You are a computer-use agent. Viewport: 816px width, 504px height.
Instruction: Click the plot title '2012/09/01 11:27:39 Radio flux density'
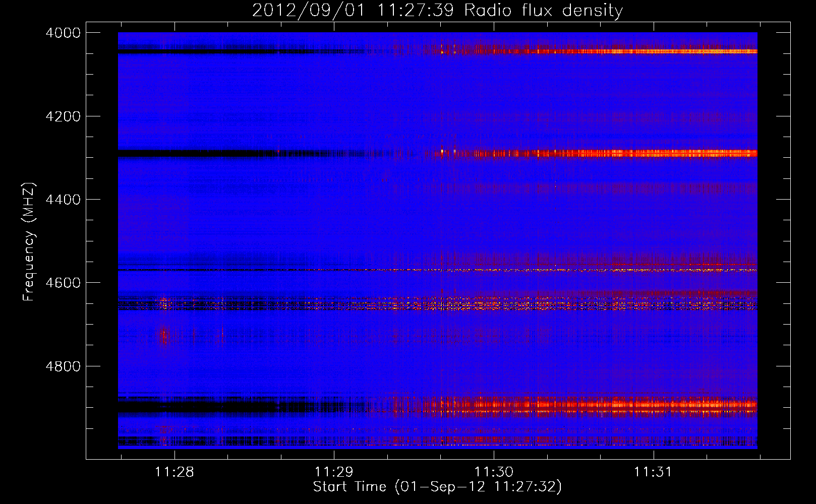[x=437, y=10]
